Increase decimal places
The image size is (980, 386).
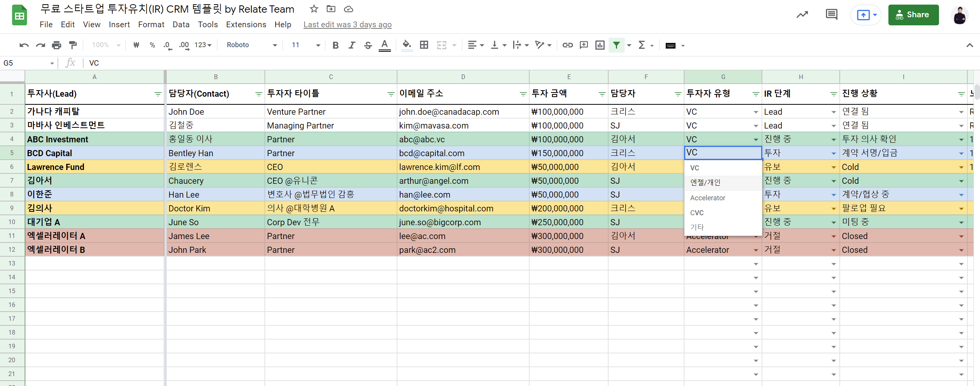pos(184,45)
